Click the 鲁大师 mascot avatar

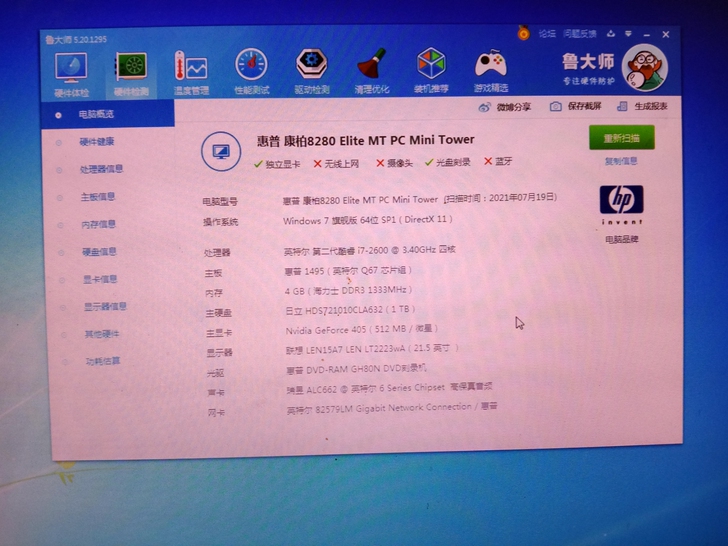pyautogui.click(x=645, y=68)
